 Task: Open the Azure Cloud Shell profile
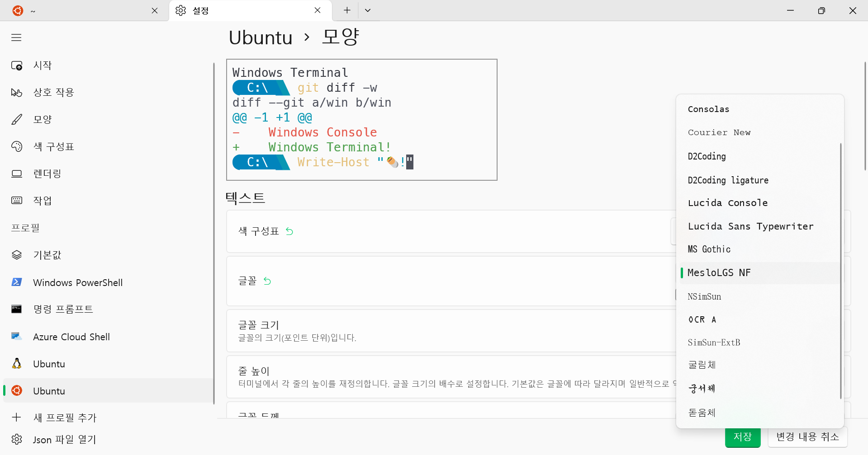(108, 337)
